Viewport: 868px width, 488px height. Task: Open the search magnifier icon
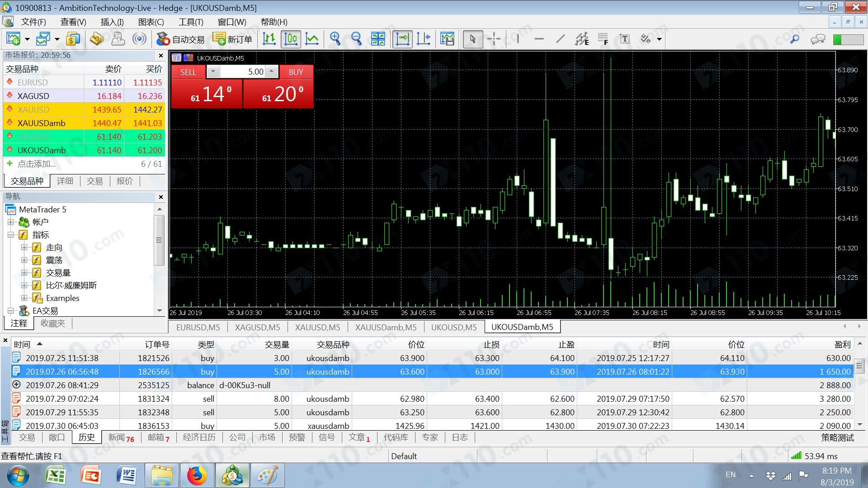(x=794, y=39)
